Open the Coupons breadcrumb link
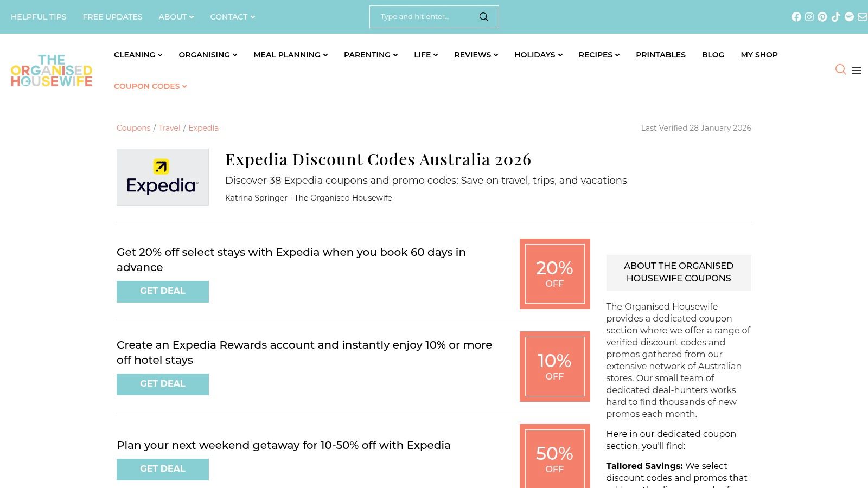868x488 pixels. [133, 128]
